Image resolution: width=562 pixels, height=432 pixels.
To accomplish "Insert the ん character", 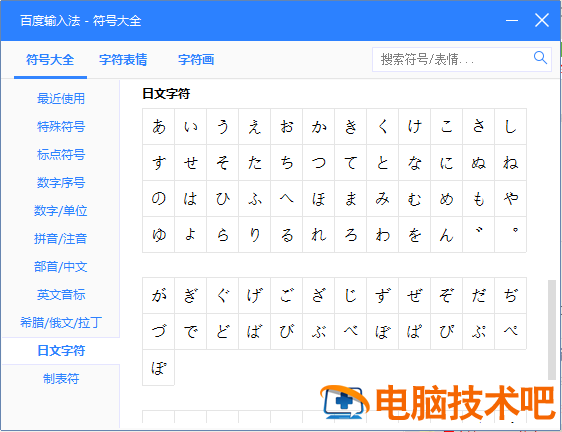I will [447, 234].
